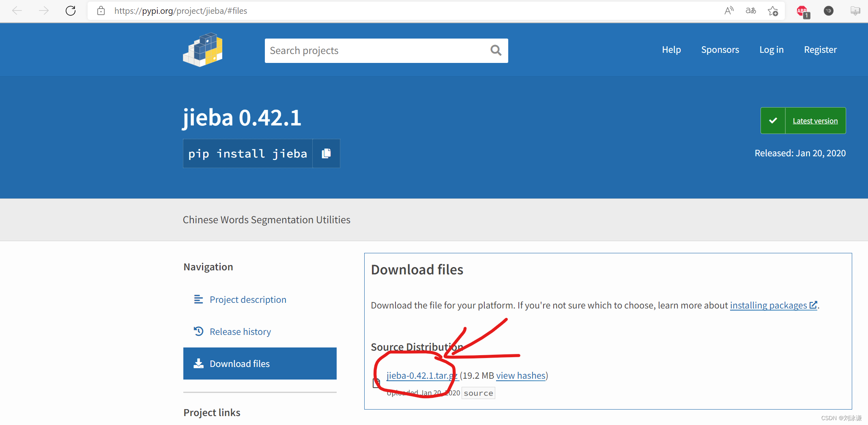Click the green checkmark on the version badge
The height and width of the screenshot is (425, 868).
pos(773,121)
